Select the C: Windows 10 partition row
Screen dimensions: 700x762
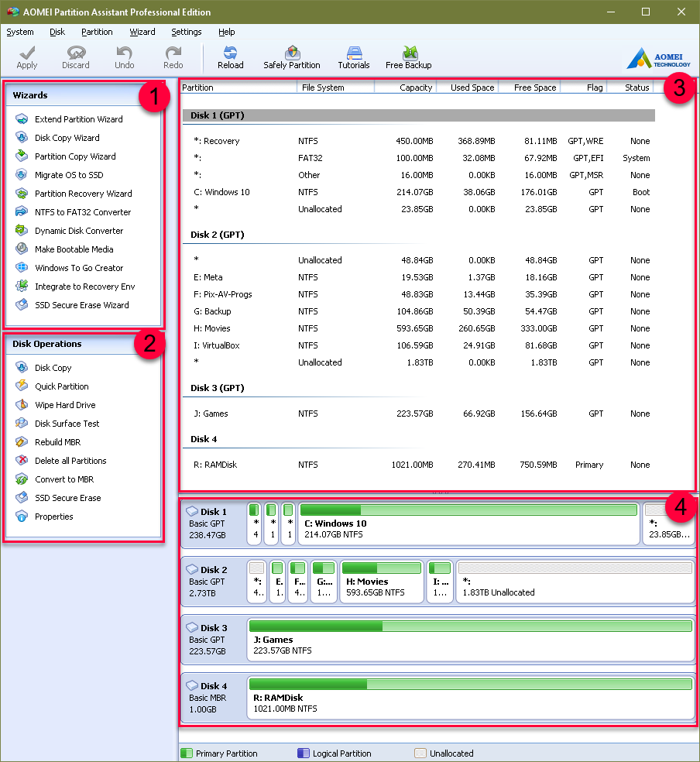[419, 192]
